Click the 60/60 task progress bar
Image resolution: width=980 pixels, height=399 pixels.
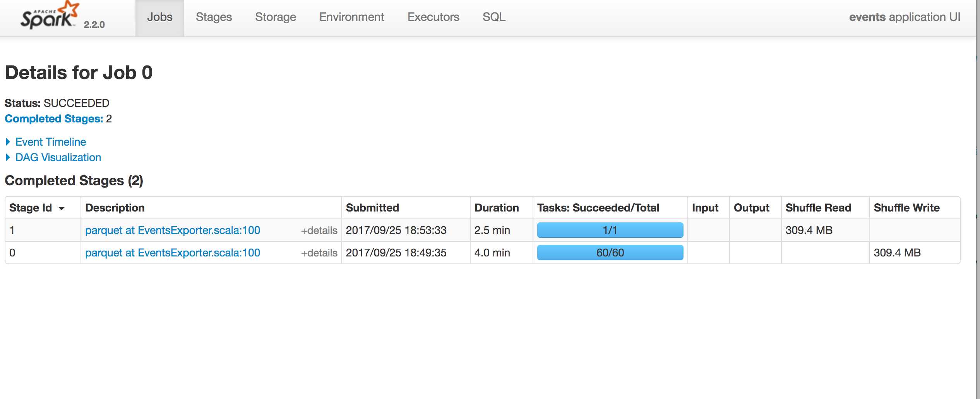click(610, 253)
